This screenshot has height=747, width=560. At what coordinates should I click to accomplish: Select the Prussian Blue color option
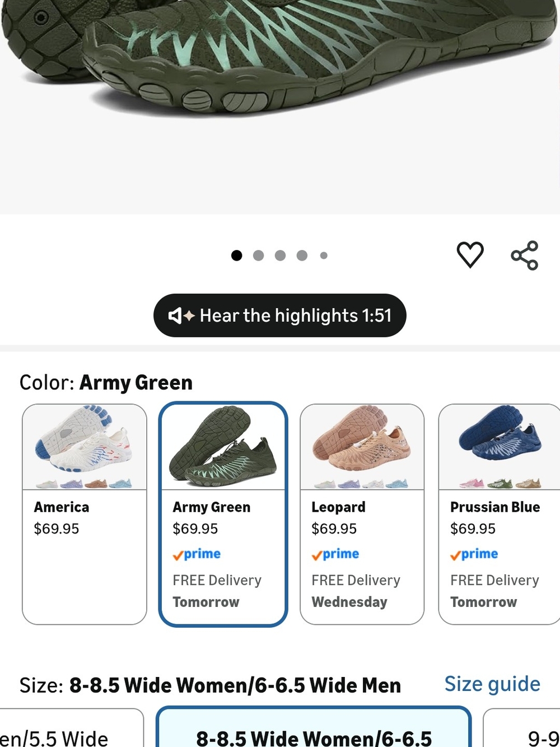pyautogui.click(x=499, y=514)
